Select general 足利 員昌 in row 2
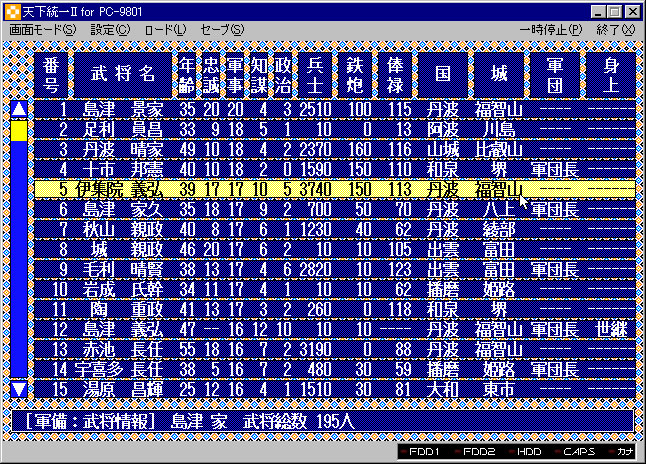 point(335,129)
